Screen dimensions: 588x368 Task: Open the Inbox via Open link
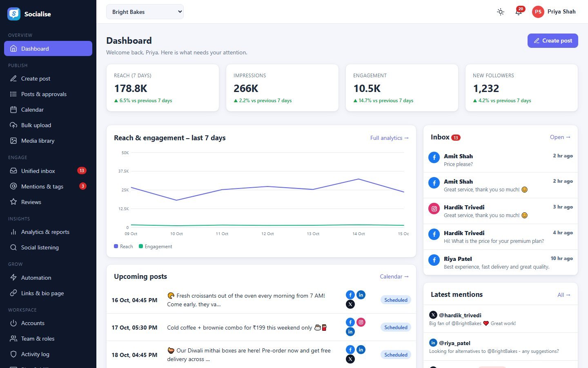coord(560,137)
